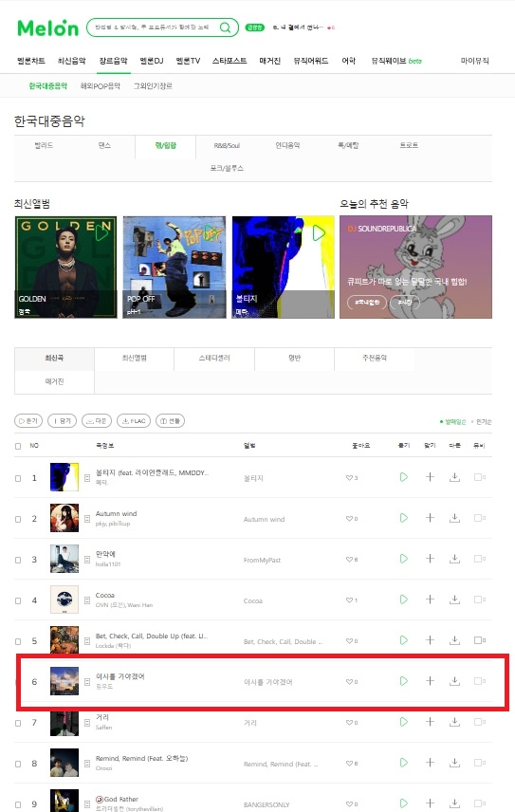The image size is (515, 812).
Task: Like the Remind, Remind track heart
Action: click(x=349, y=764)
